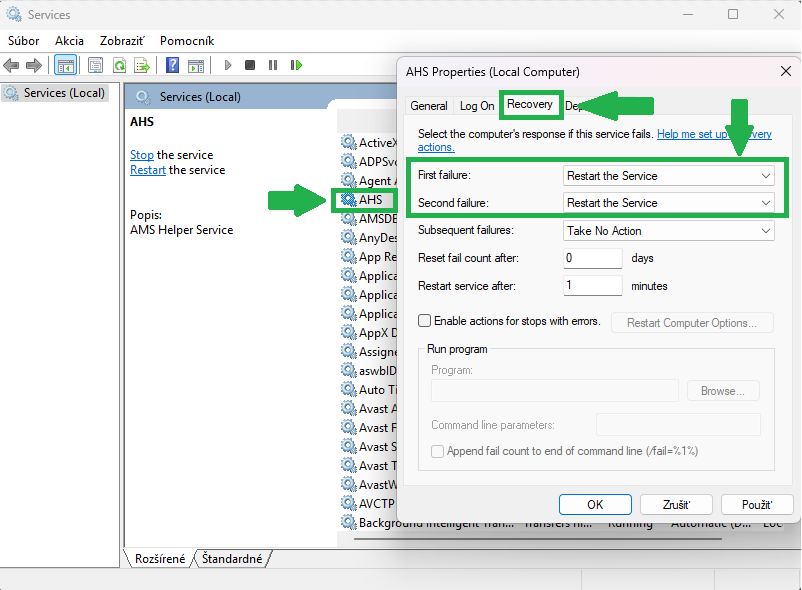Click the Start Service play icon in toolbar

(228, 65)
